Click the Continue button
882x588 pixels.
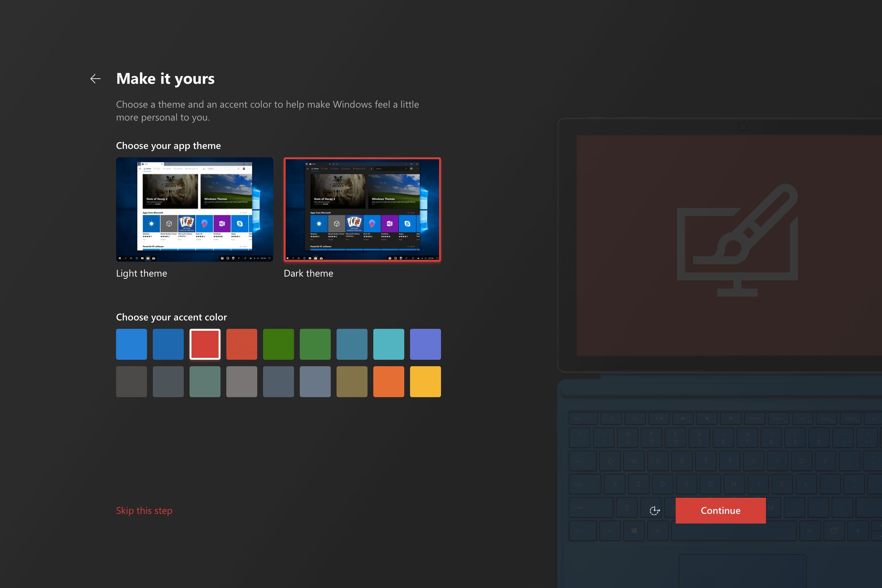[720, 510]
